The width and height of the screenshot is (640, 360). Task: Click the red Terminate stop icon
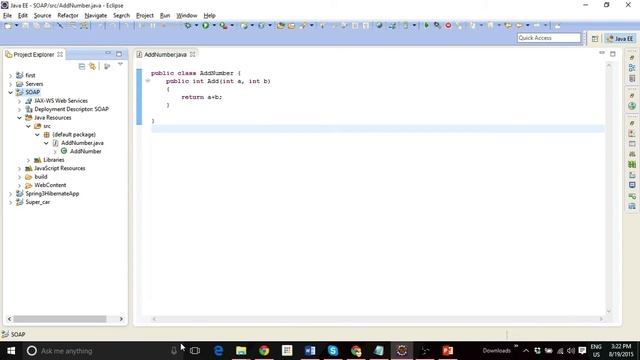coord(448,25)
